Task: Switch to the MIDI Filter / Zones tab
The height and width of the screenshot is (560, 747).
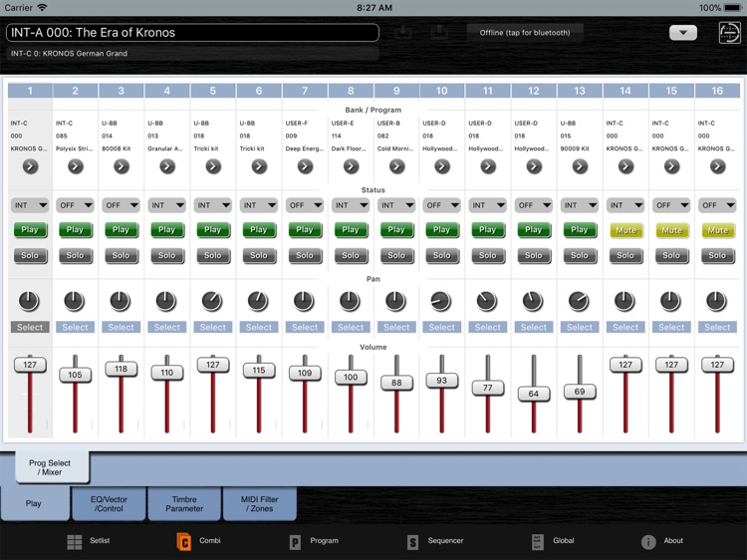Action: click(260, 504)
